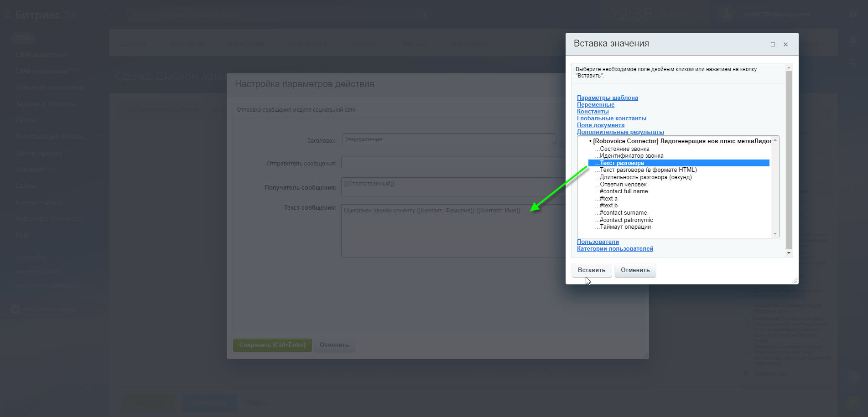Click the Вставить button
Viewport: 868px width, 417px height.
pos(592,270)
